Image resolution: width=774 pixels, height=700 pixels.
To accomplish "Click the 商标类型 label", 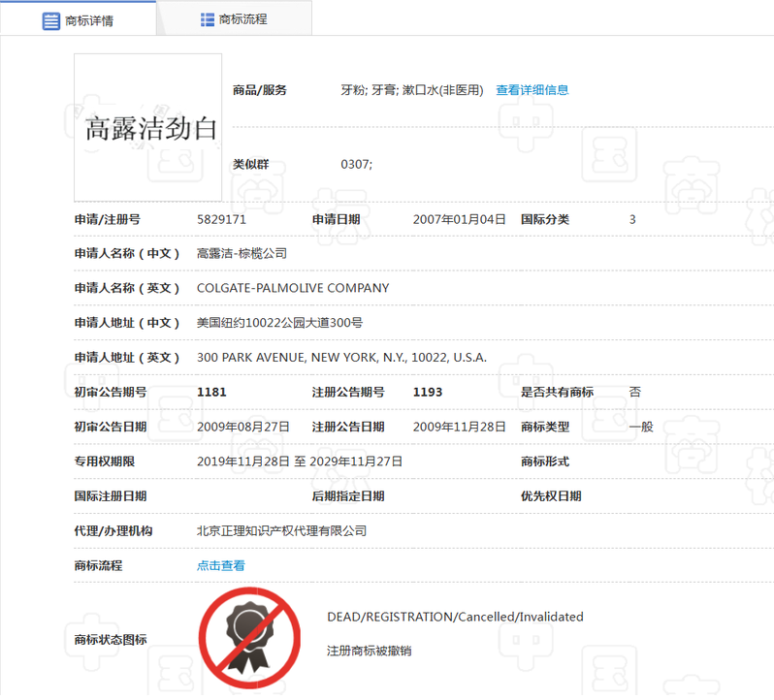I will 545,427.
